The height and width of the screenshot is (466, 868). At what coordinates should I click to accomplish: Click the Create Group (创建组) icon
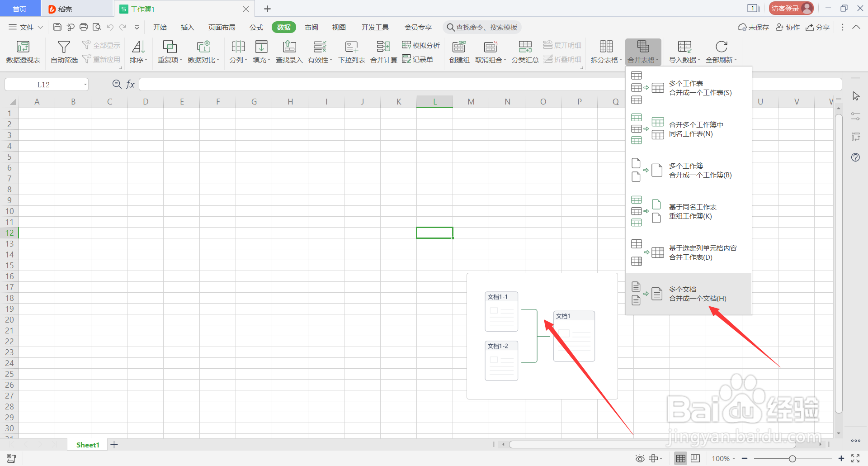[x=459, y=47]
